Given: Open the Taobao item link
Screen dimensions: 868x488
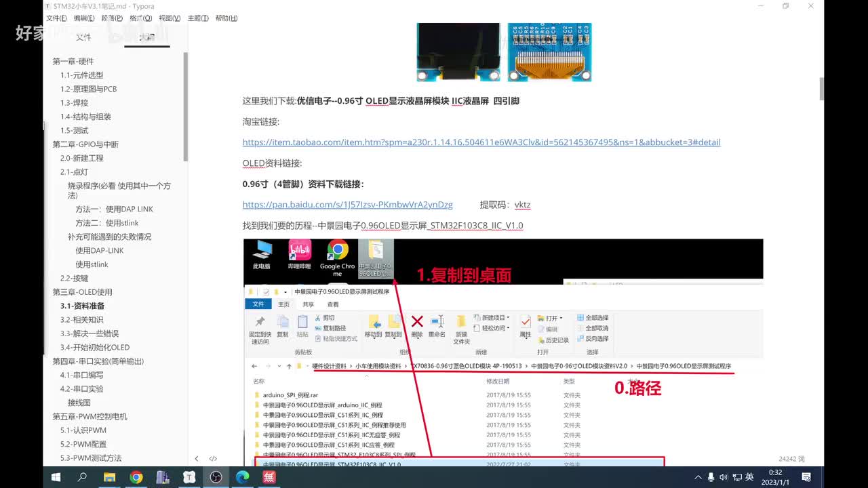Looking at the screenshot, I should (481, 142).
